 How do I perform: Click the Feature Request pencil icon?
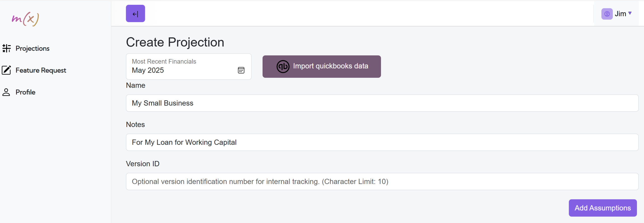pos(6,70)
